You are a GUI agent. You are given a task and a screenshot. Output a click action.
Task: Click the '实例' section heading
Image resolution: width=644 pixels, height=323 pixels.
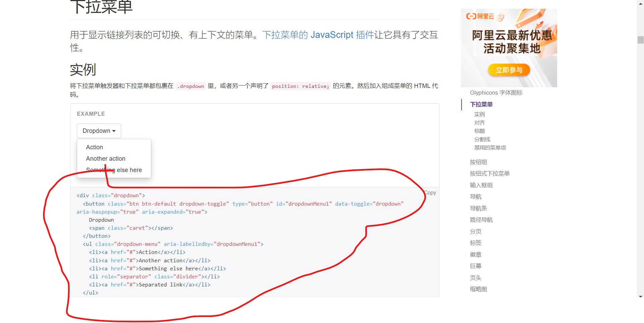click(x=83, y=70)
